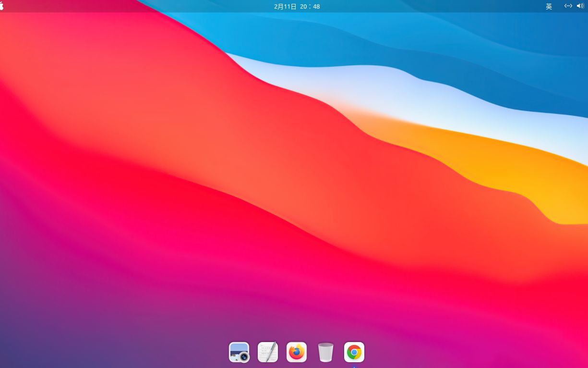Viewport: 588px width, 368px height.
Task: Click the running-app indicator dot under Chrome
Action: 354,366
